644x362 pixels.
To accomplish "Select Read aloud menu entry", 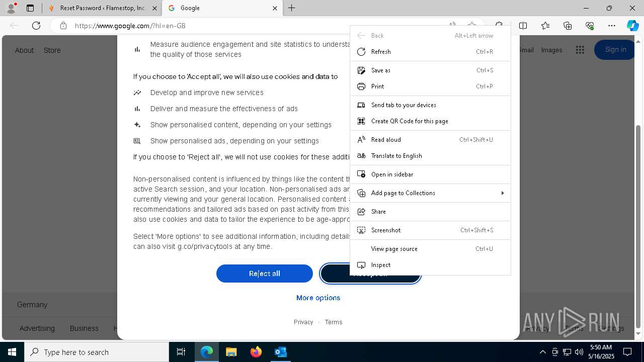I will tap(430, 140).
